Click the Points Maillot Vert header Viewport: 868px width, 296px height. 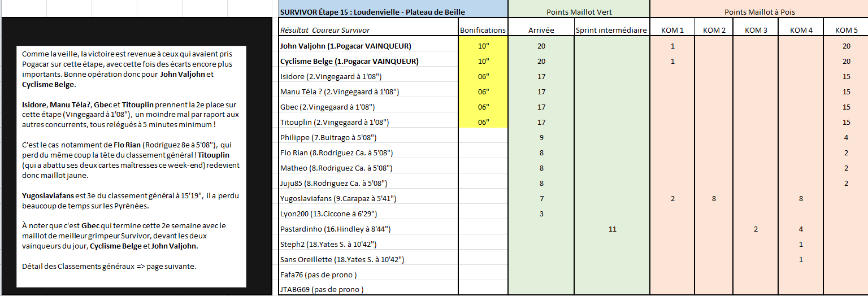(x=579, y=12)
